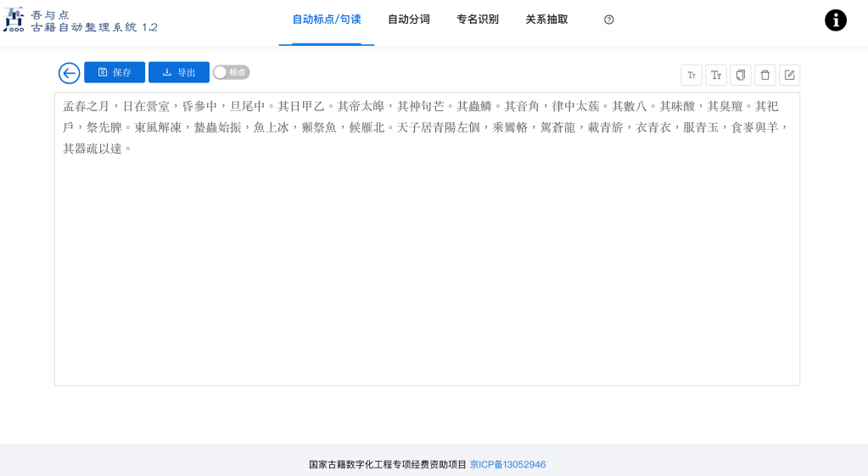Viewport: 868px width, 476px height.
Task: Select the 专名识别 tab
Action: (478, 20)
